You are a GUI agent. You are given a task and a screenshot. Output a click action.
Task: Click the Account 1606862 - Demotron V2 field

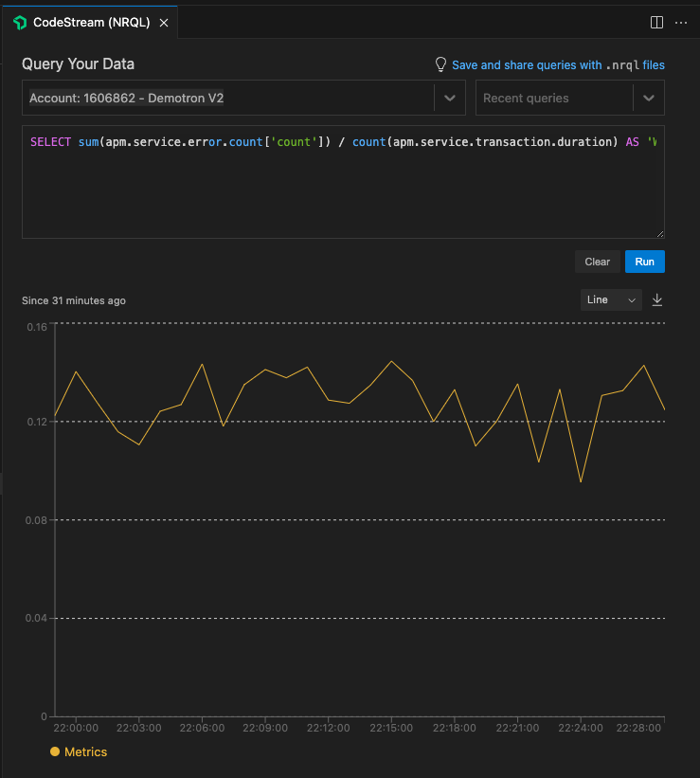pos(243,98)
